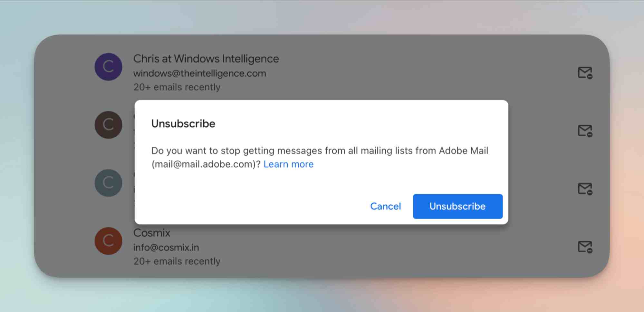Click '20+ emails recently' under Cosmix
The image size is (644, 312).
[177, 261]
